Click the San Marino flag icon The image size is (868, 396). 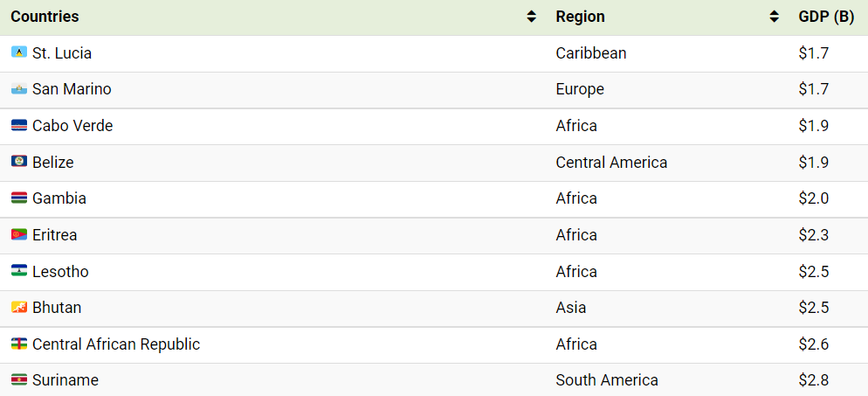pos(19,89)
